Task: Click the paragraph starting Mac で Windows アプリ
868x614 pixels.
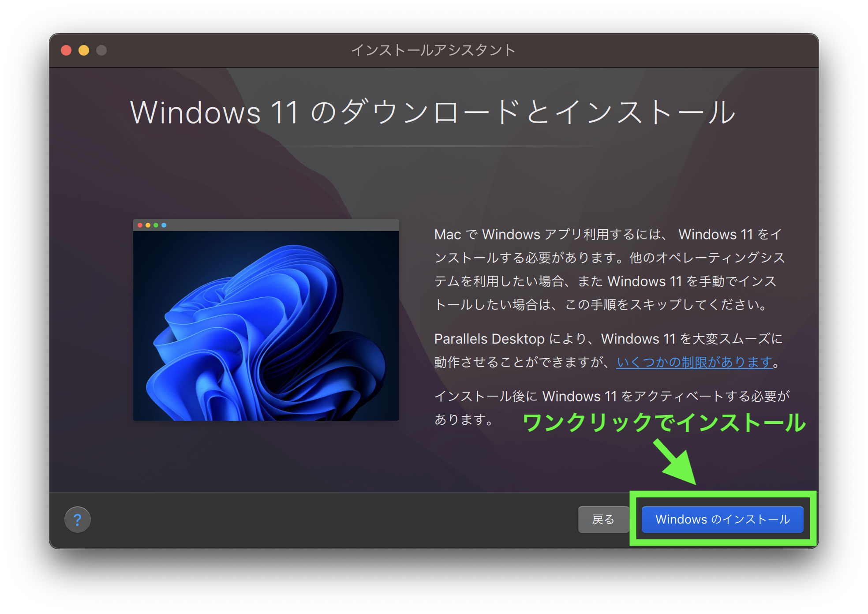Action: 610,269
